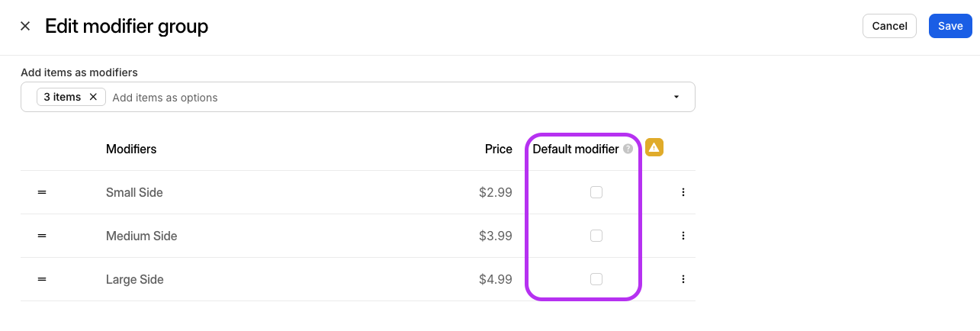Grab the Large Side drag handle

(x=42, y=279)
